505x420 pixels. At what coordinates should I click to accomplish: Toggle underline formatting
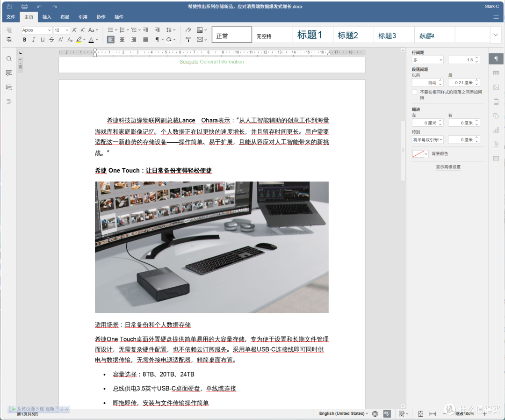tap(43, 40)
